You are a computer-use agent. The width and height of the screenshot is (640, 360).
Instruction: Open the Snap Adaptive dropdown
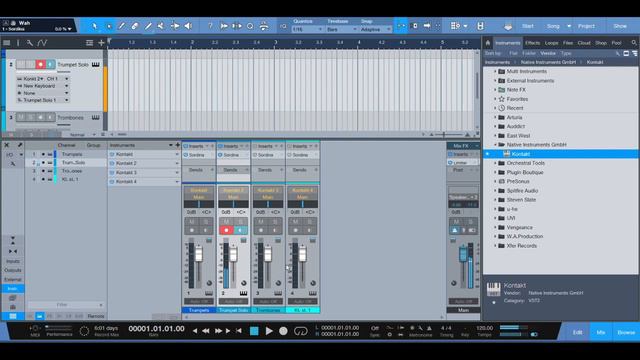[376, 29]
